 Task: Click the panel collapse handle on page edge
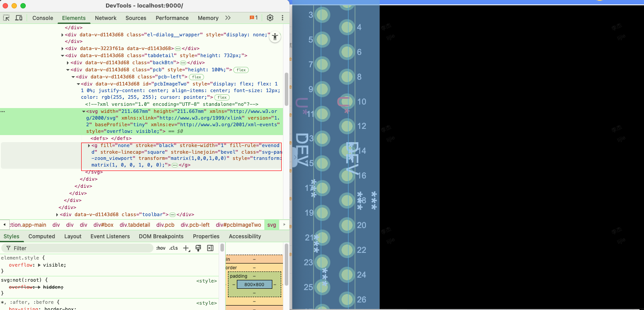click(295, 157)
